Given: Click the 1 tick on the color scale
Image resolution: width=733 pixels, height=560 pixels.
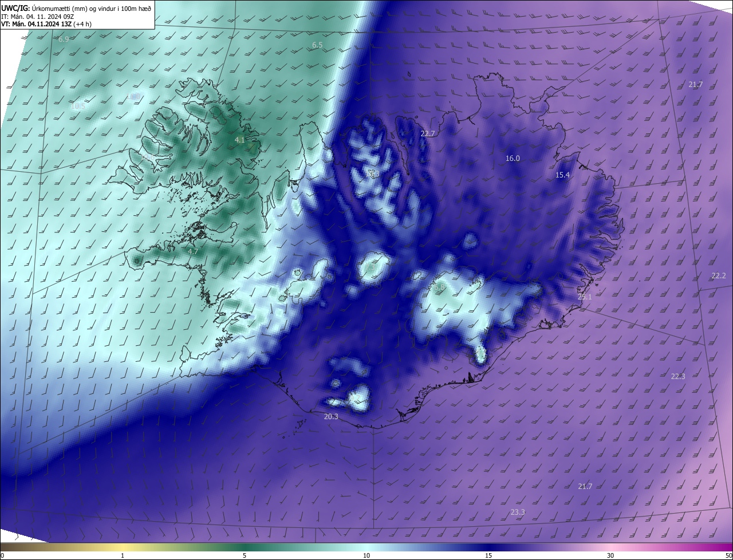Looking at the screenshot, I should [x=123, y=555].
